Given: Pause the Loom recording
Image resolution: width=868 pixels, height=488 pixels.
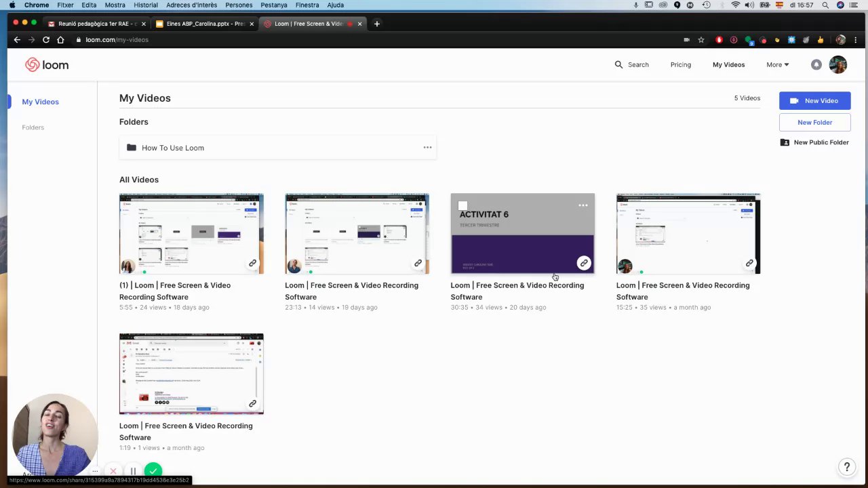Looking at the screenshot, I should (134, 471).
